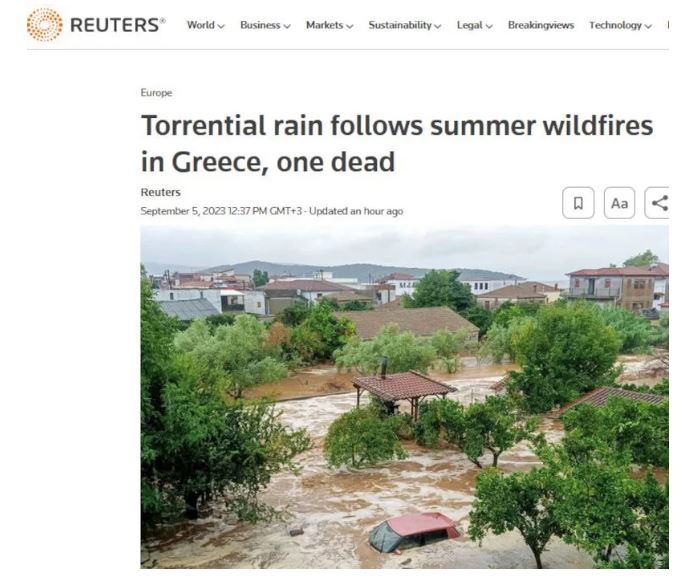Expand the Markets dropdown
Screen dimensions: 684x580
[x=329, y=25]
